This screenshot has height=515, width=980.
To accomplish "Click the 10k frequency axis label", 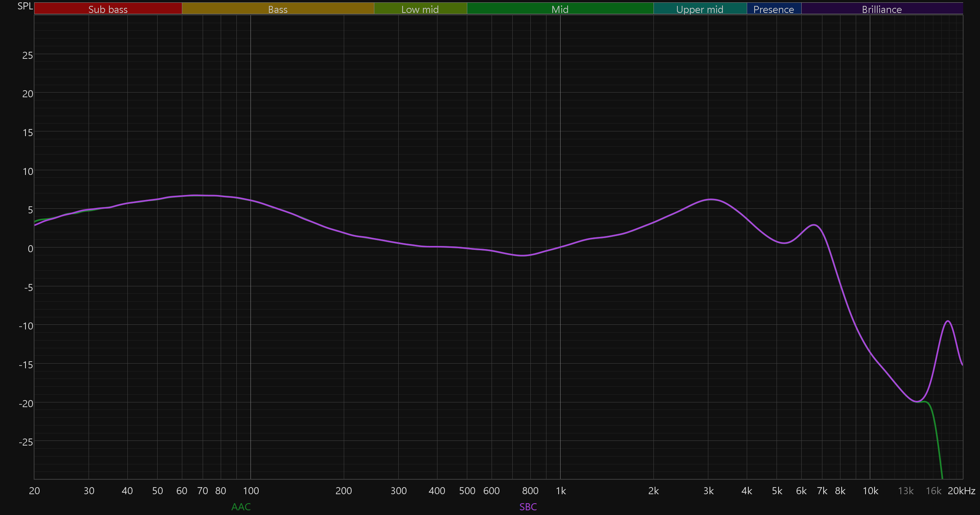I will (x=870, y=491).
